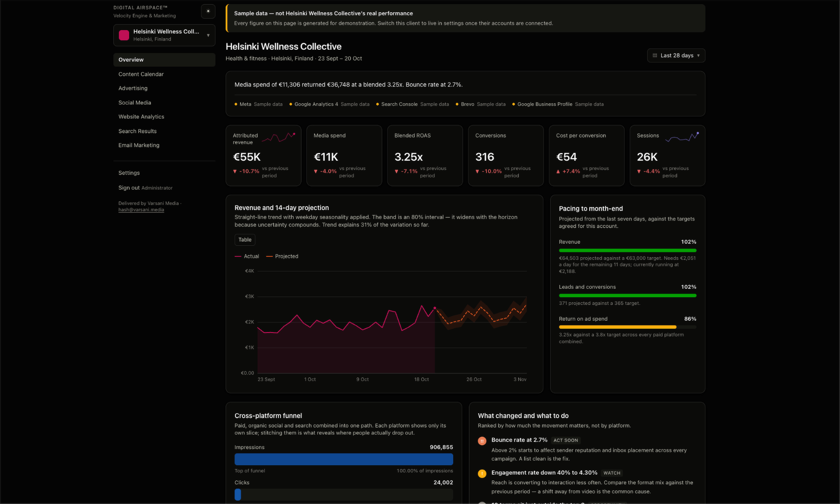Click the up arrow beside +7.4% cost per conversion

[558, 171]
